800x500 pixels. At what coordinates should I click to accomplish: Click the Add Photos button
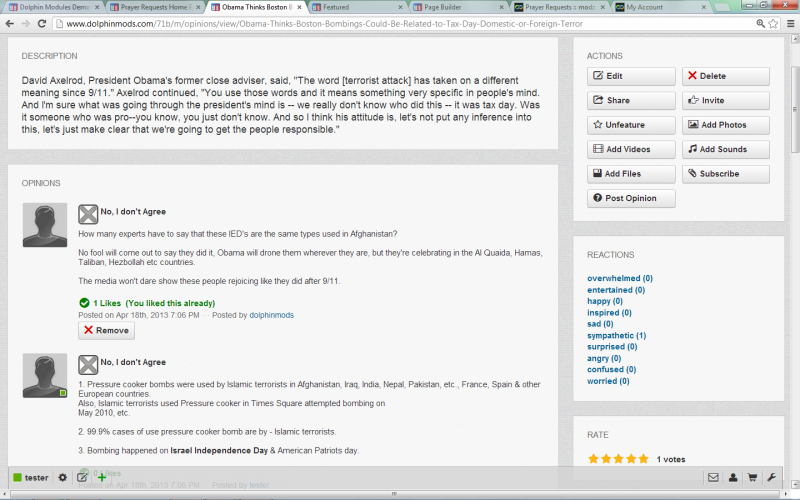coord(726,125)
